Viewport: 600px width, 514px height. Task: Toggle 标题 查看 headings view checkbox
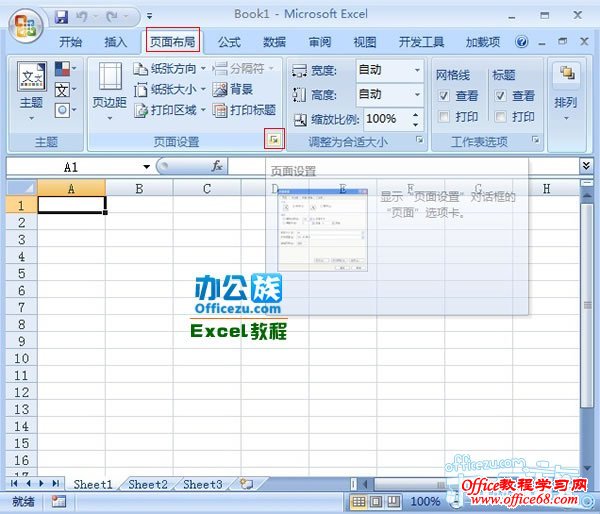point(500,96)
